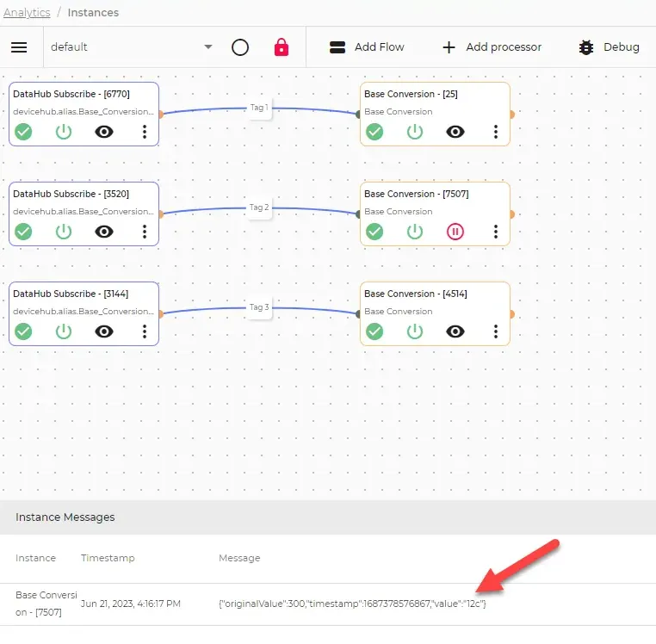Toggle eye view on DataHub Subscribe [3144]
Image resolution: width=656 pixels, height=644 pixels.
104,331
